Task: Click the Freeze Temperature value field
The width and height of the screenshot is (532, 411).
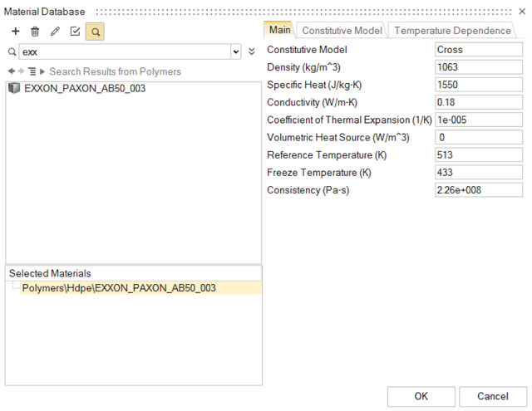Action: pyautogui.click(x=478, y=173)
